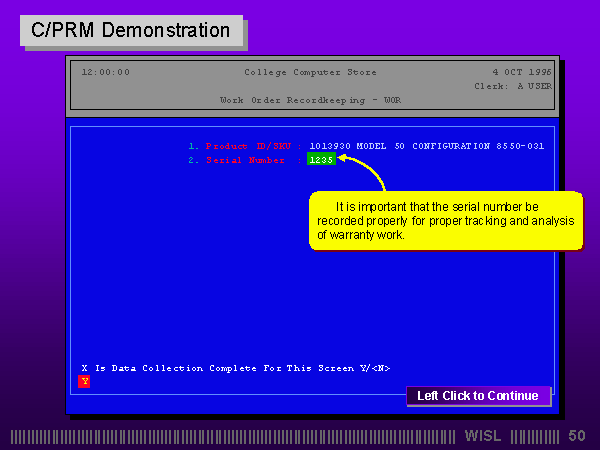Click the Left Click to Continue button
This screenshot has width=600, height=450.
click(477, 396)
